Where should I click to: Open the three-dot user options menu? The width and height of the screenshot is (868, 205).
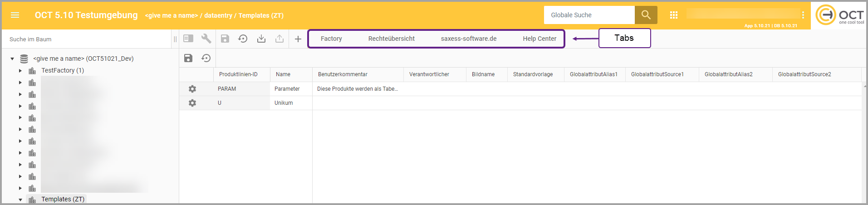(x=803, y=15)
